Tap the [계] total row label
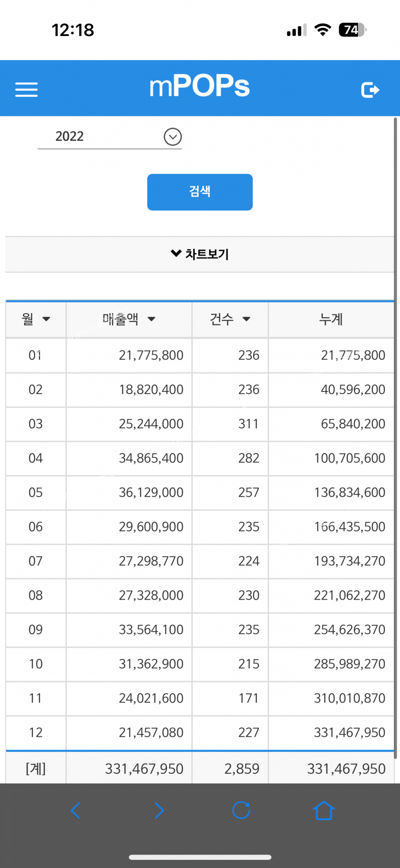 (36, 769)
